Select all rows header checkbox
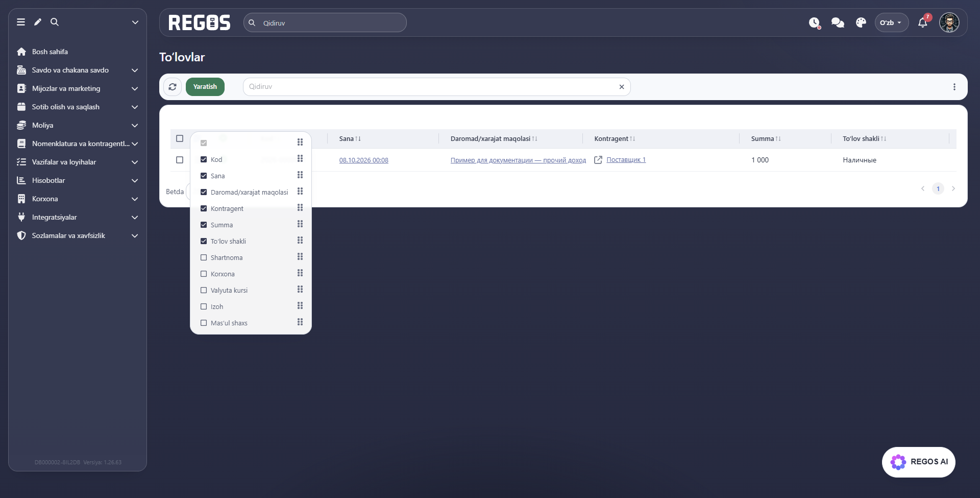Viewport: 980px width, 498px height. (180, 138)
